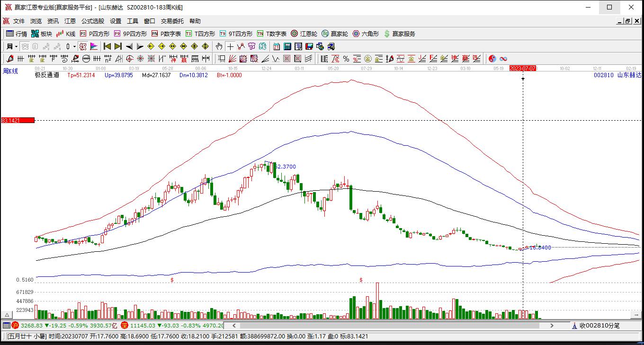The height and width of the screenshot is (345, 644).
Task: Toggle the red-boxed chart style button
Action: tap(83, 46)
